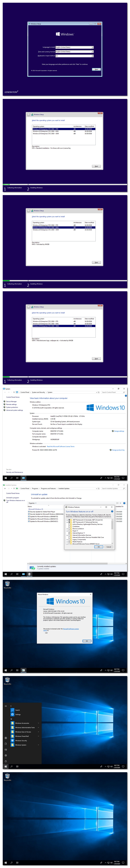Select Programs in the Installed Updates breadcrumb
130x868 pixels.
(x=35, y=488)
